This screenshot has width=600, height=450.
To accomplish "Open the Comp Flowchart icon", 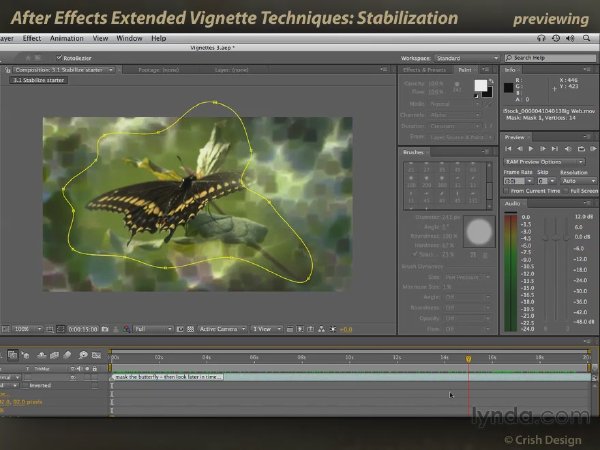I will pyautogui.click(x=321, y=329).
